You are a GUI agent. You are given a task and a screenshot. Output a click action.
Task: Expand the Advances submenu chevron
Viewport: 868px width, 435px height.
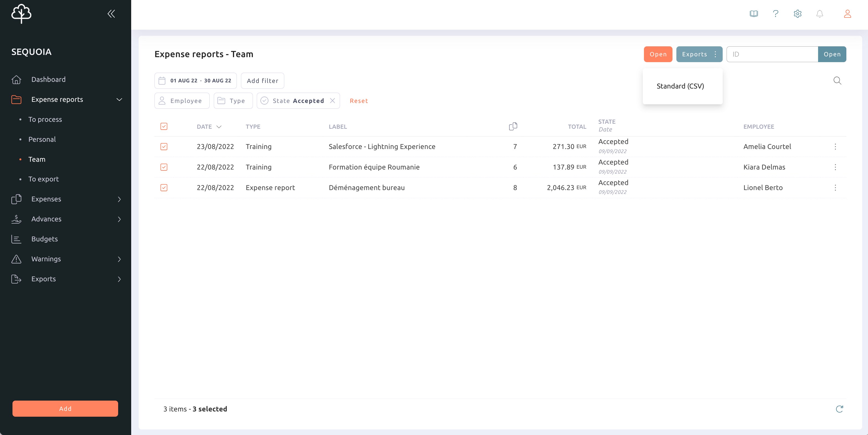click(x=119, y=219)
